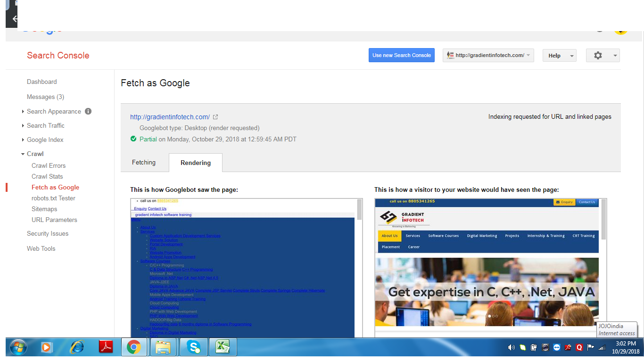Viewport: 644px width, 362px height.
Task: Click 'This is how a visitor' heading text
Action: click(x=467, y=189)
